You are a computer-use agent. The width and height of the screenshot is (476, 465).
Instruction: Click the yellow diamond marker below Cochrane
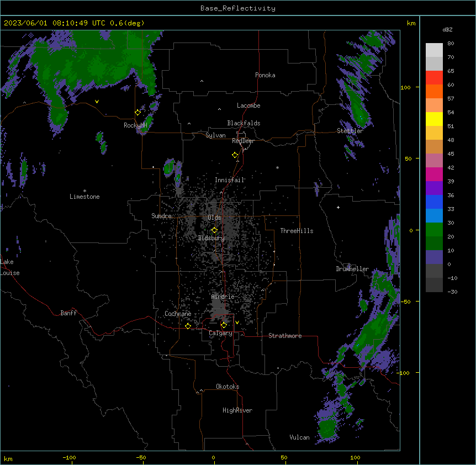[x=188, y=326]
